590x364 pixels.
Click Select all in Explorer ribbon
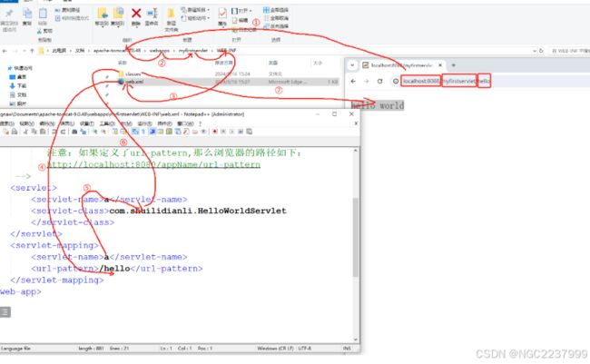[x=276, y=10]
